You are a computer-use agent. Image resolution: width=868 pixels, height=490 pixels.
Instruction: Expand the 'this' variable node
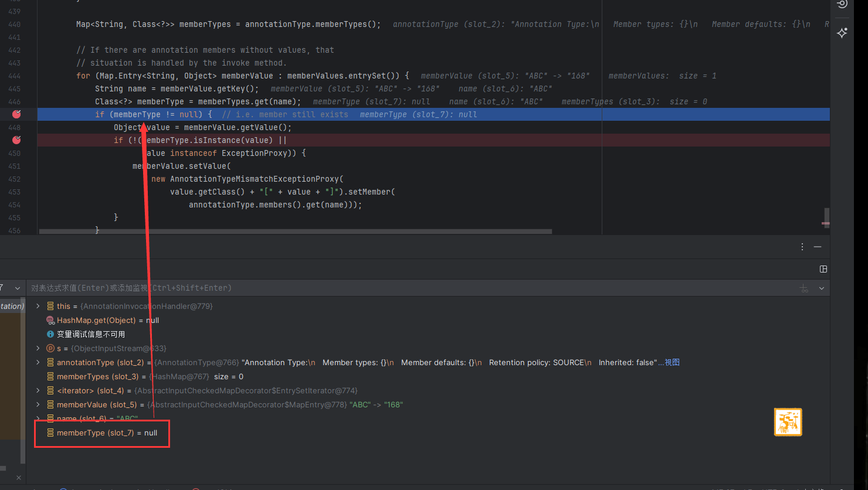click(38, 306)
